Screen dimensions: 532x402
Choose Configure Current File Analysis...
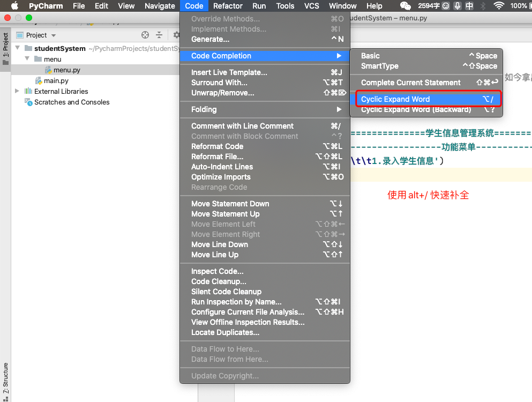[x=265, y=312]
